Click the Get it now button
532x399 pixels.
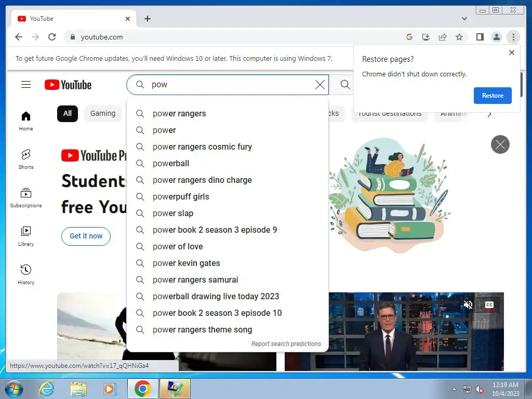pos(86,236)
